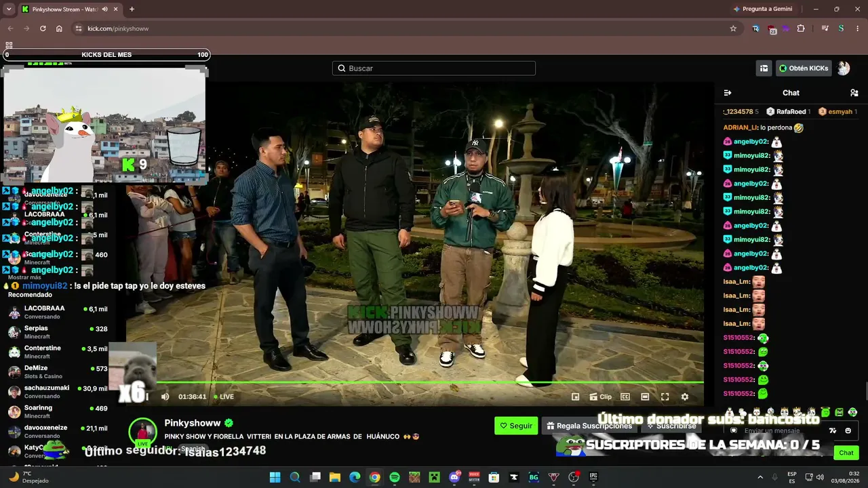Image resolution: width=868 pixels, height=488 pixels.
Task: Send message with the green Chat button
Action: tap(846, 453)
